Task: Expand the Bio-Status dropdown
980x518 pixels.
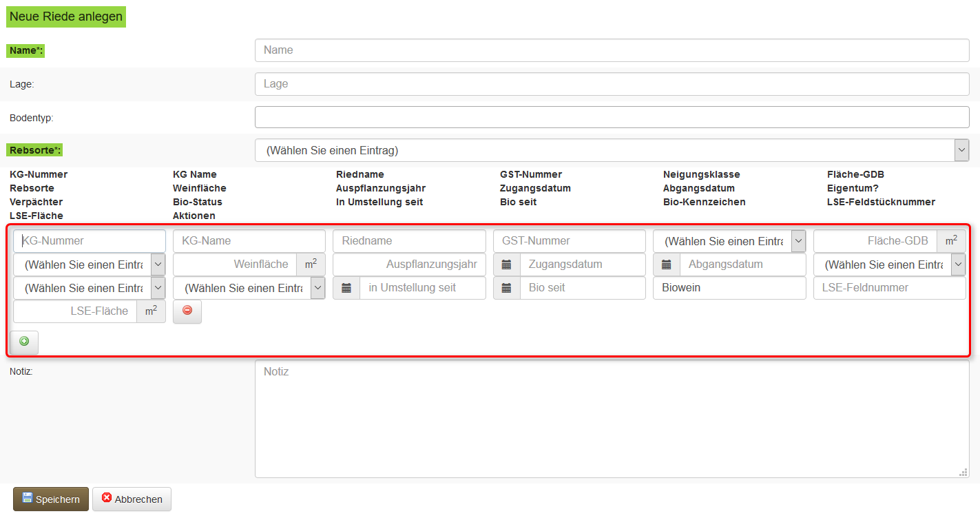Action: click(x=249, y=288)
